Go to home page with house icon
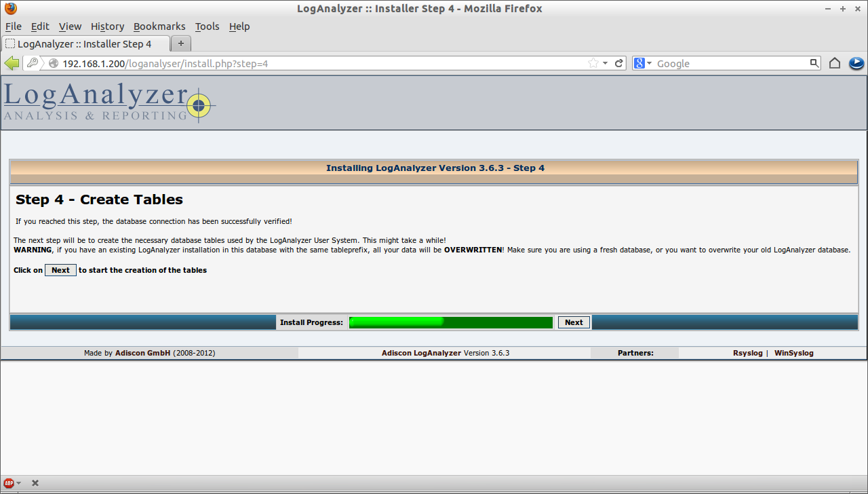 click(835, 63)
